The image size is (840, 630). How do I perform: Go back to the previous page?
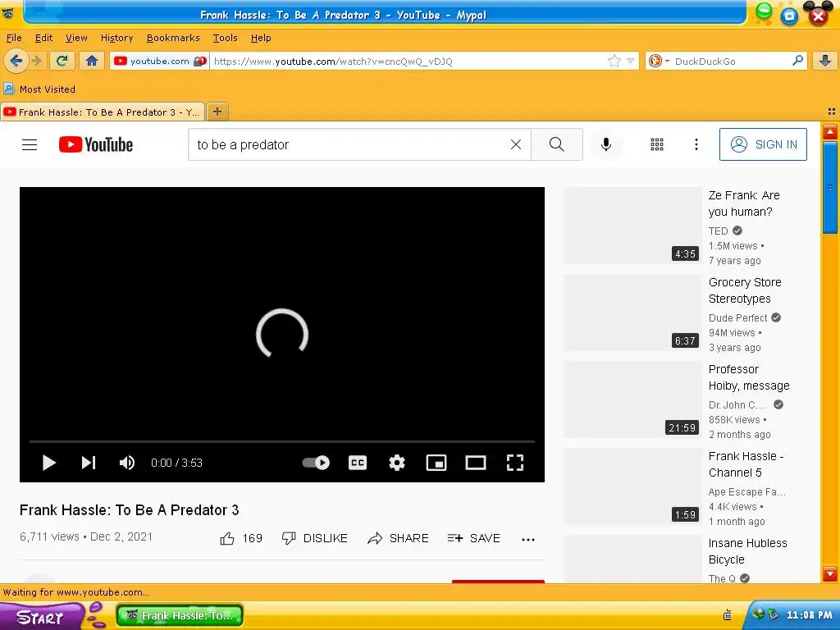(x=16, y=61)
